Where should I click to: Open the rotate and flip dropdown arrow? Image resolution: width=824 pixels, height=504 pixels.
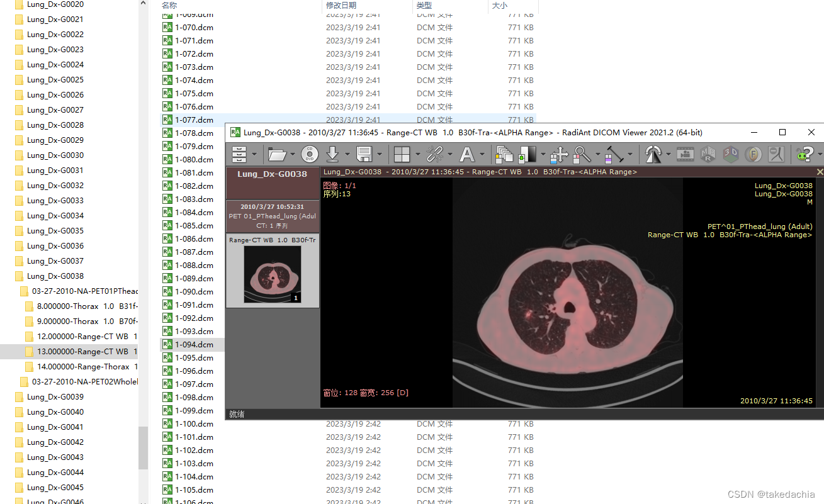(x=669, y=154)
